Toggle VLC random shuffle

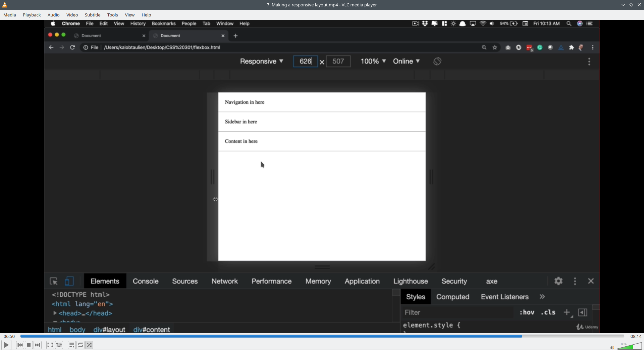[89, 345]
